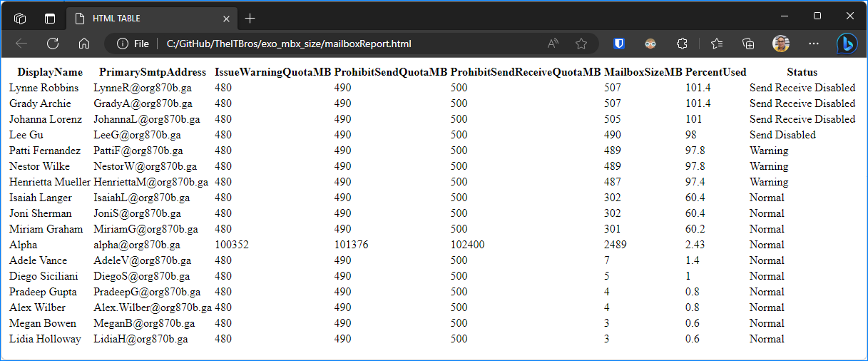This screenshot has height=361, width=868.
Task: Open a new tab with plus button
Action: (x=250, y=19)
